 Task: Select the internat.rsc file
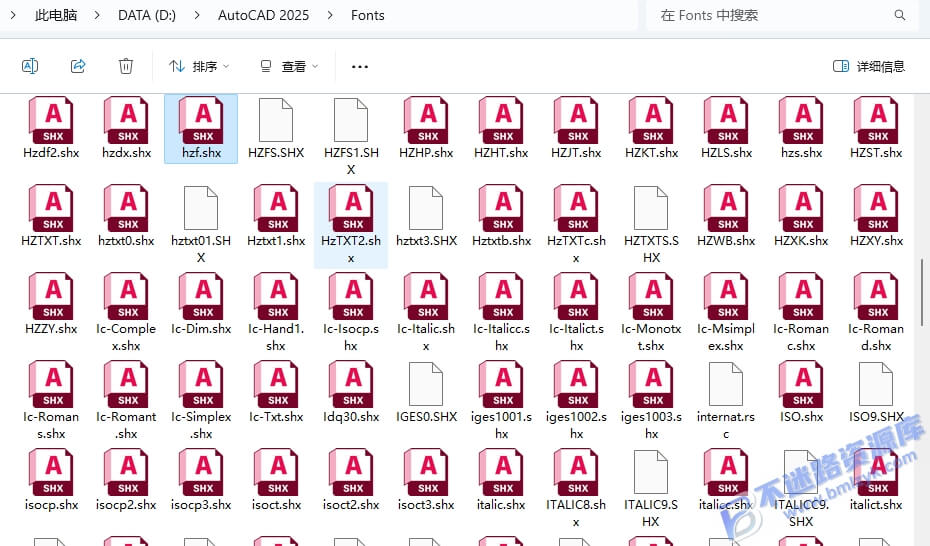coord(727,401)
